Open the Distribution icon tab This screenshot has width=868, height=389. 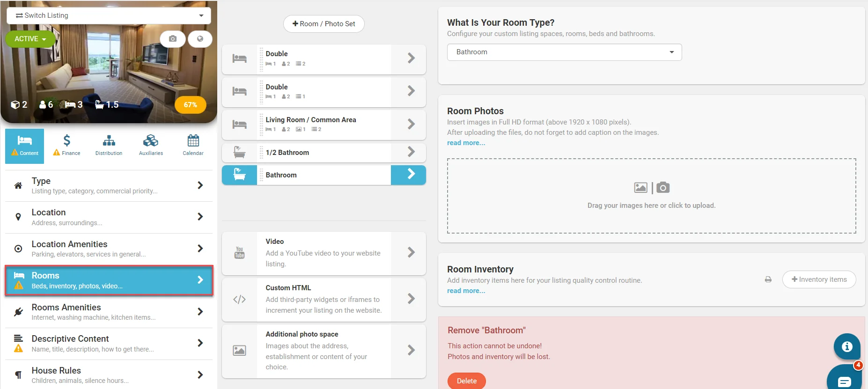pyautogui.click(x=109, y=146)
